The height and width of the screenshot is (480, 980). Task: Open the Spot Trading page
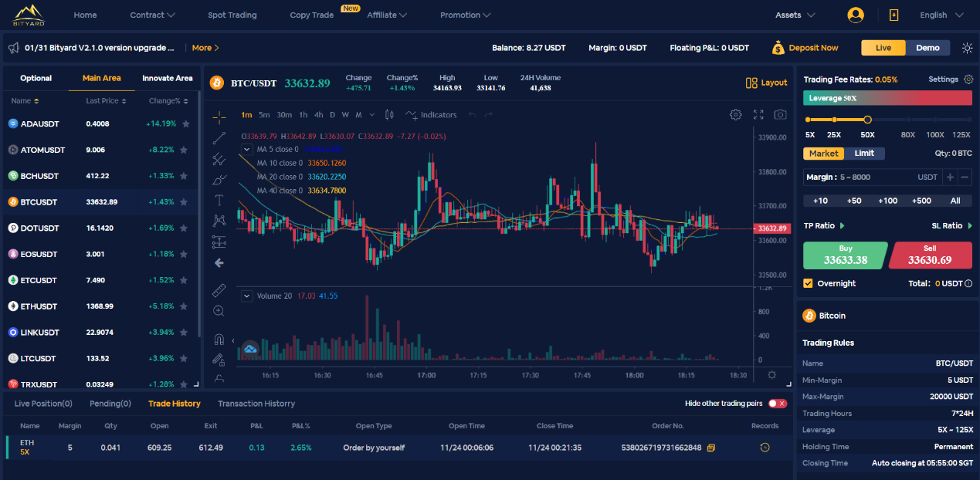(x=232, y=15)
